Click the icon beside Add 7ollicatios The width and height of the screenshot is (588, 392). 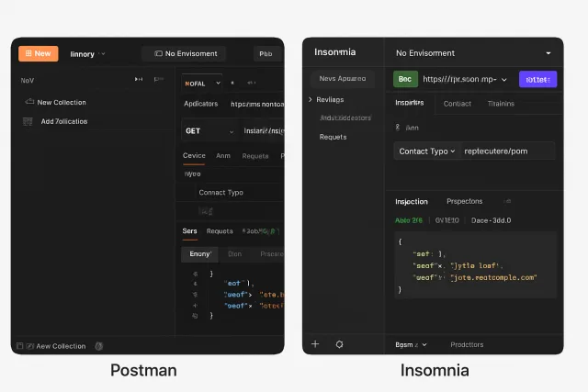point(28,121)
